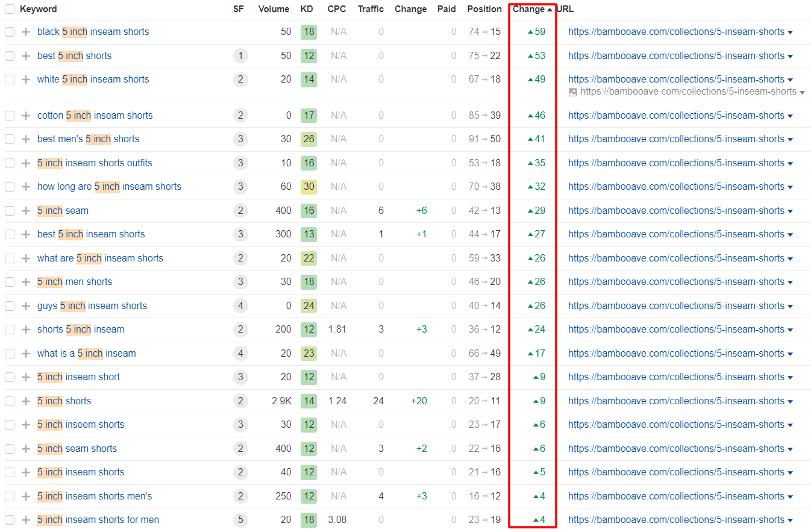Select all rows with the Keyword header checkbox

10,9
